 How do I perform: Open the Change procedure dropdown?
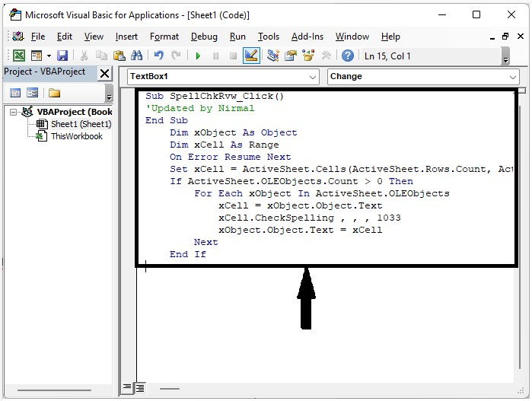click(x=512, y=77)
